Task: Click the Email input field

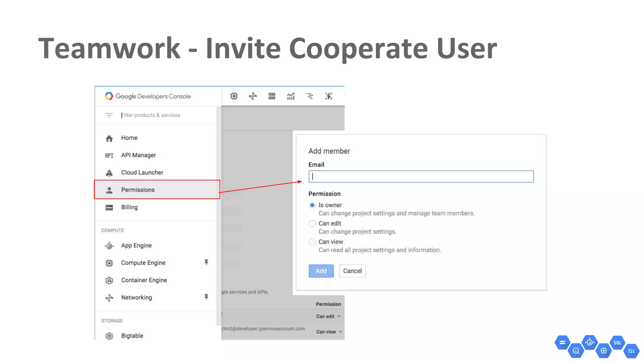Action: tap(421, 177)
